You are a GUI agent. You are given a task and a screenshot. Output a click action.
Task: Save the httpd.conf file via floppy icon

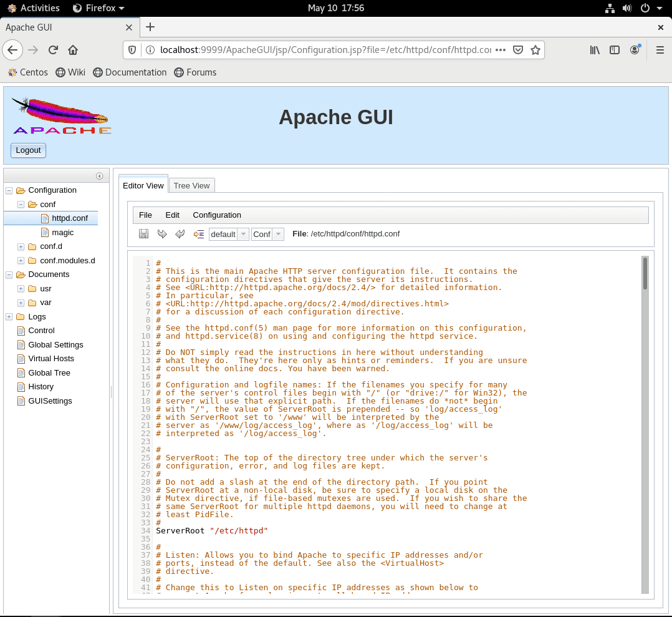point(143,233)
